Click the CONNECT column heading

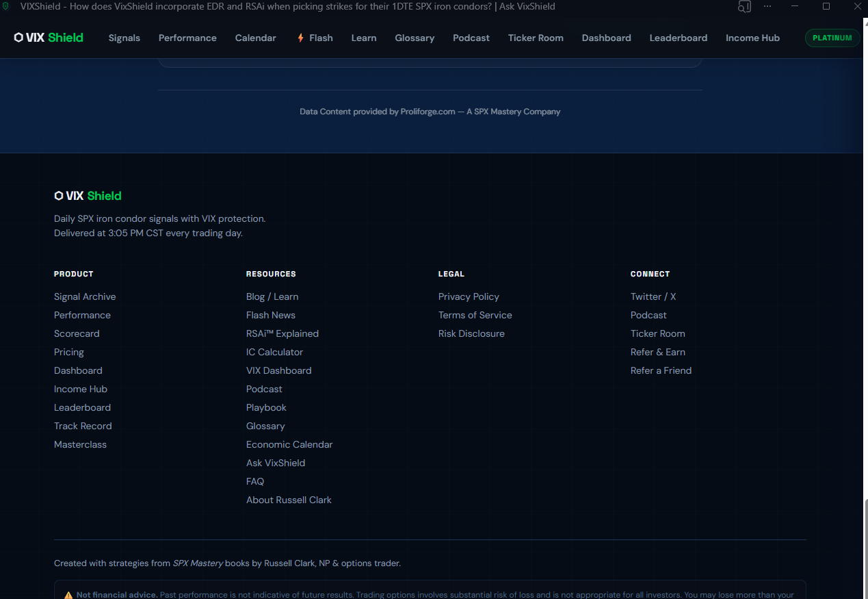pyautogui.click(x=650, y=274)
